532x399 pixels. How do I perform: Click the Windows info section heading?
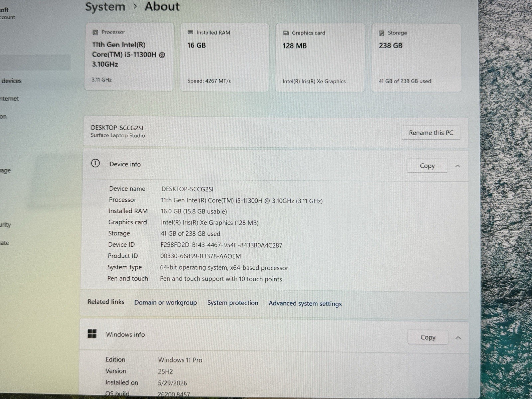tap(125, 334)
